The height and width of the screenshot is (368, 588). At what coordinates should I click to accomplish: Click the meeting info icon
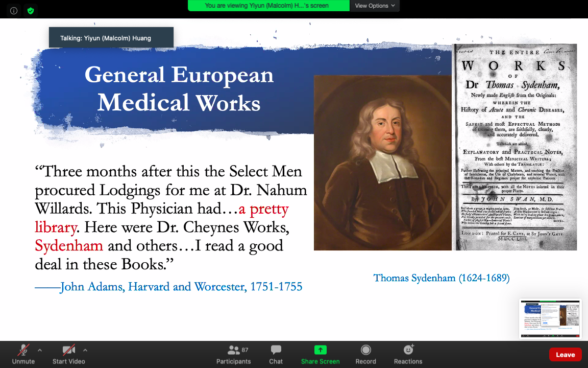point(14,10)
